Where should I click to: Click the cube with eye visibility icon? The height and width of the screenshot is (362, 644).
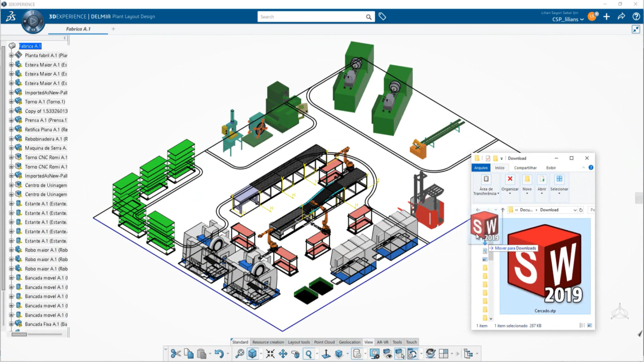[387, 353]
